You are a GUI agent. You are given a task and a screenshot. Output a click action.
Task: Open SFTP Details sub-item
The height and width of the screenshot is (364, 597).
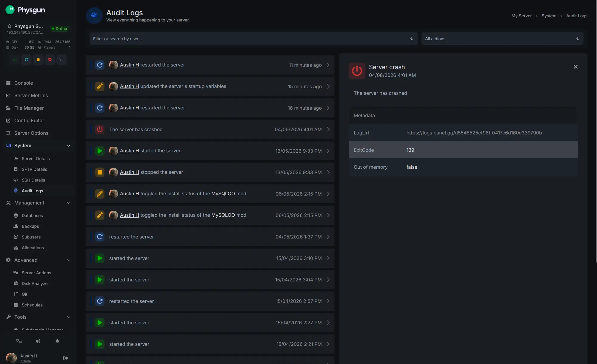(34, 169)
